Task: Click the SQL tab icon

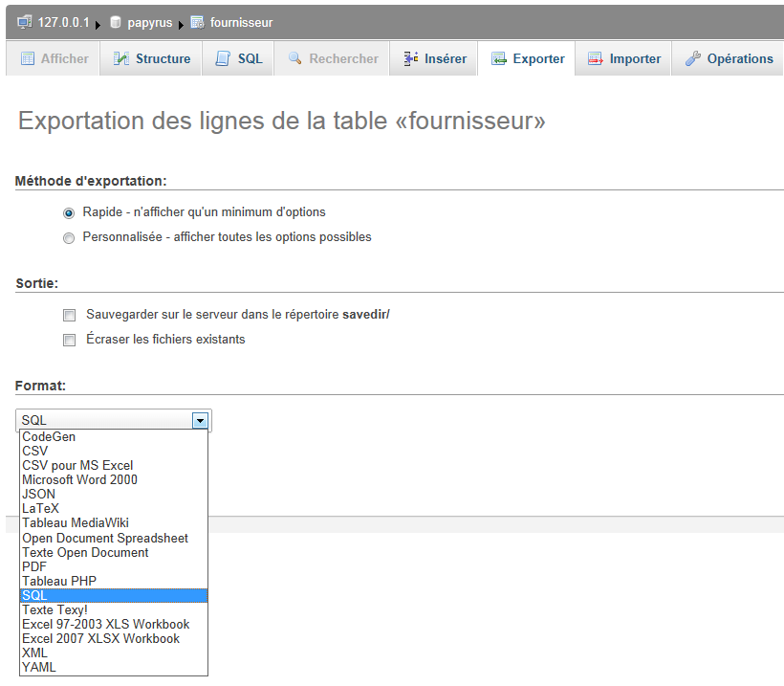Action: click(223, 58)
